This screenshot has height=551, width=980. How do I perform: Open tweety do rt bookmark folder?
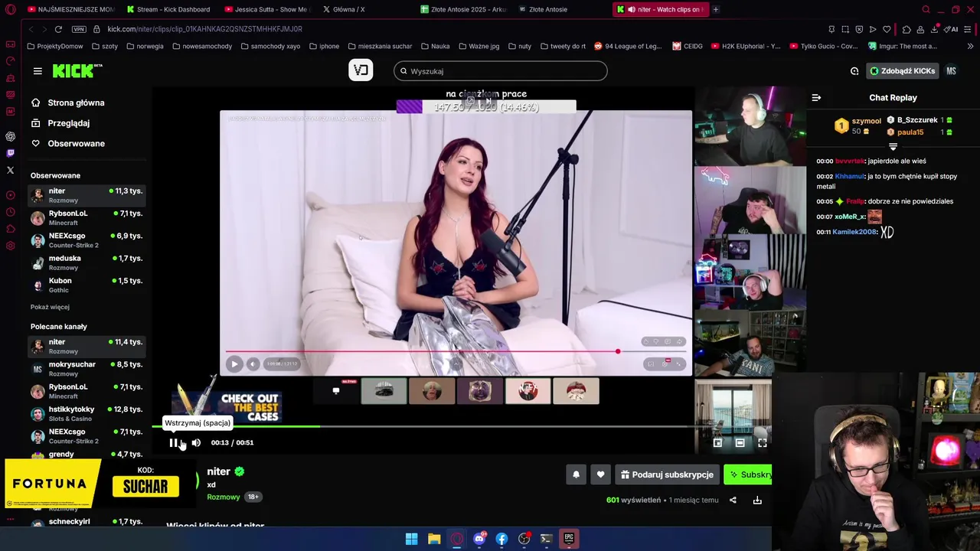pos(563,46)
